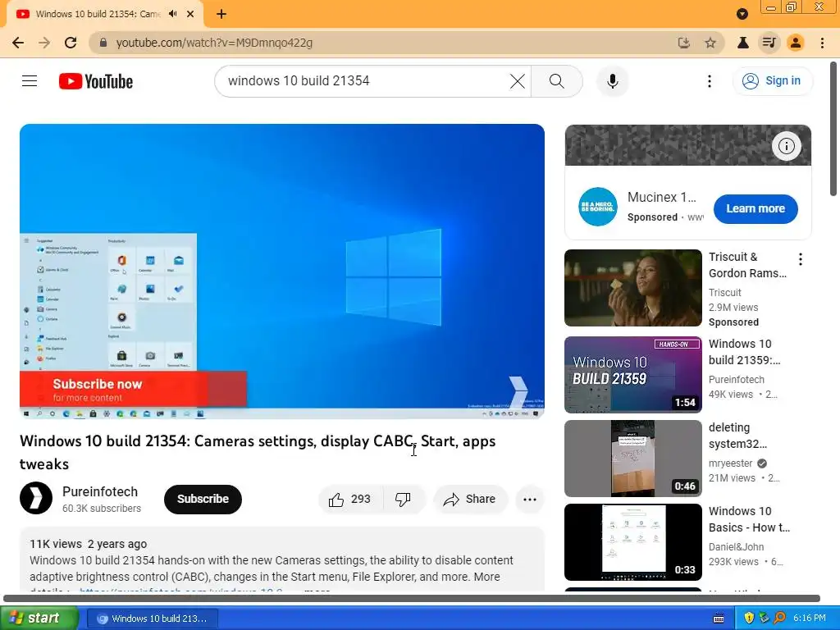Image resolution: width=840 pixels, height=630 pixels.
Task: Clear the search box with X
Action: pos(517,81)
